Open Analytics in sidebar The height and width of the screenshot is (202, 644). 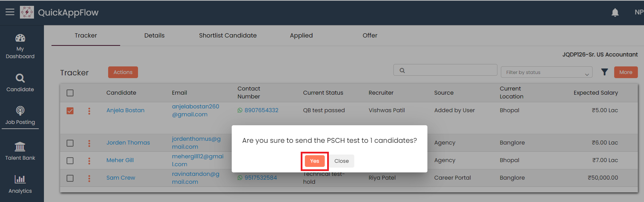point(20,184)
